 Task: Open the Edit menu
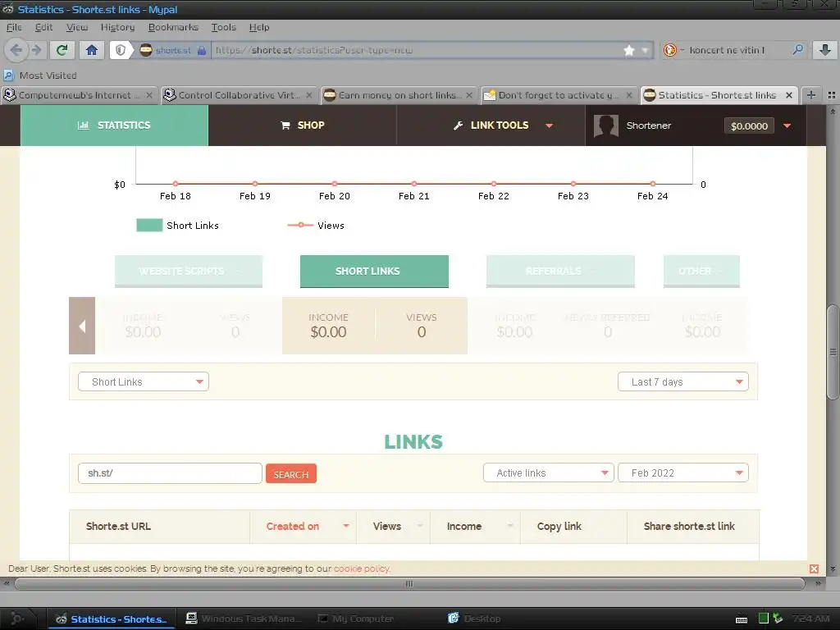click(43, 27)
